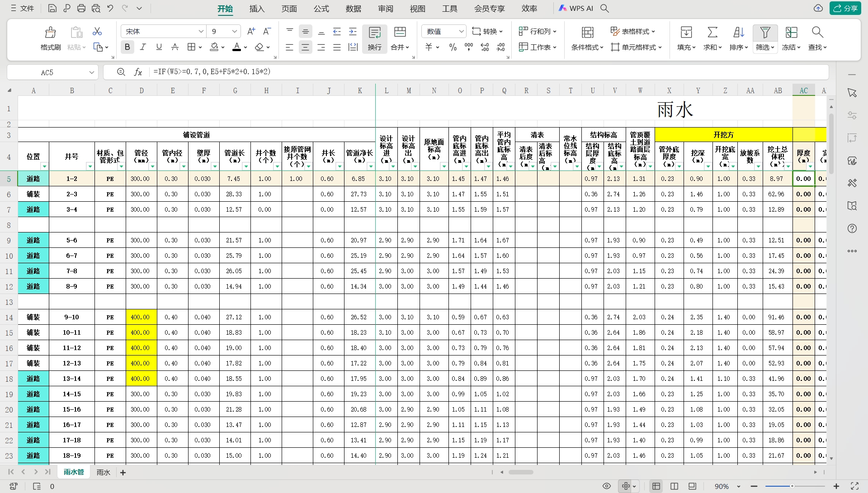The width and height of the screenshot is (868, 493).
Task: Click the eye protection mode icon in status bar
Action: [x=607, y=486]
